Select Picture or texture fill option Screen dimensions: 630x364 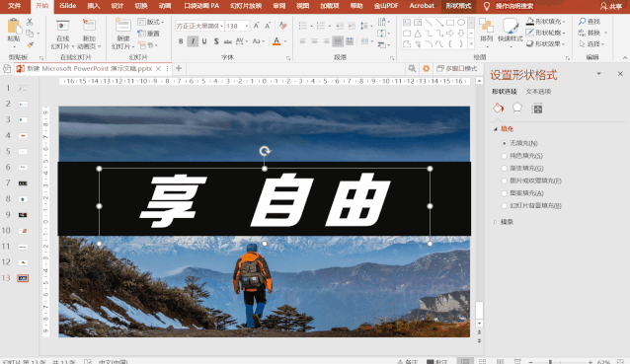[505, 181]
